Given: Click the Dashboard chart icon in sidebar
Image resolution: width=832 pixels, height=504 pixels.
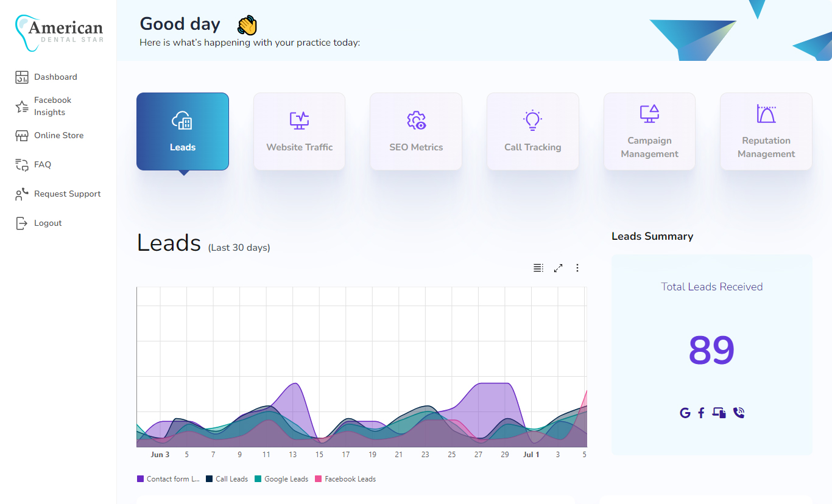Looking at the screenshot, I should (x=22, y=77).
